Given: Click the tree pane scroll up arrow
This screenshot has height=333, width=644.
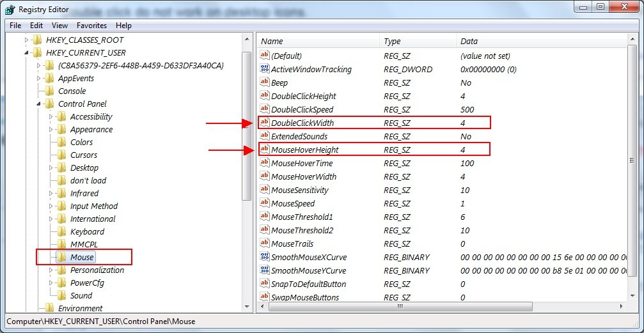Looking at the screenshot, I should pyautogui.click(x=247, y=40).
